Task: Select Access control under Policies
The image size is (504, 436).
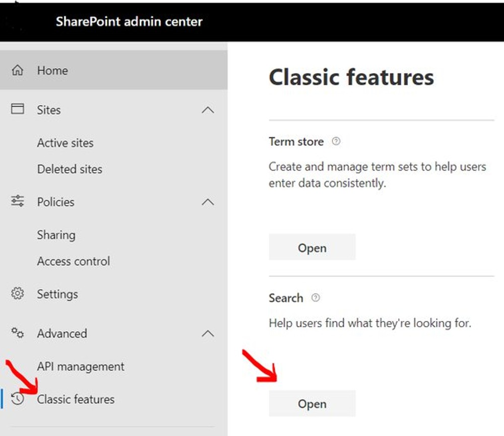Action: click(x=73, y=261)
